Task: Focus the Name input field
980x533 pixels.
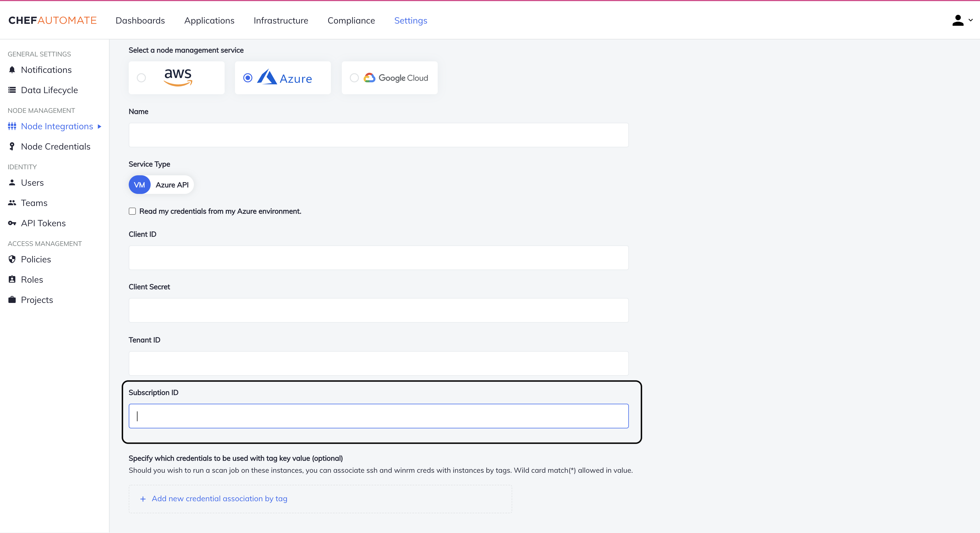Action: click(379, 135)
